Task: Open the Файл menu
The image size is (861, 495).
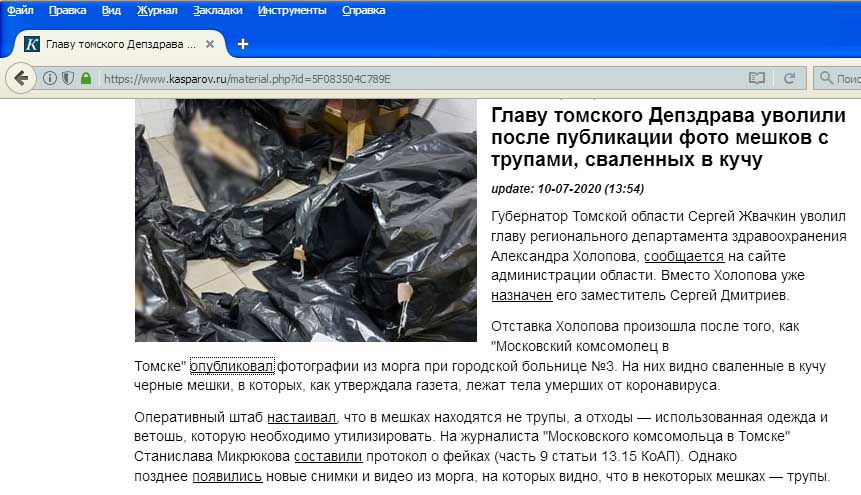Action: click(20, 10)
